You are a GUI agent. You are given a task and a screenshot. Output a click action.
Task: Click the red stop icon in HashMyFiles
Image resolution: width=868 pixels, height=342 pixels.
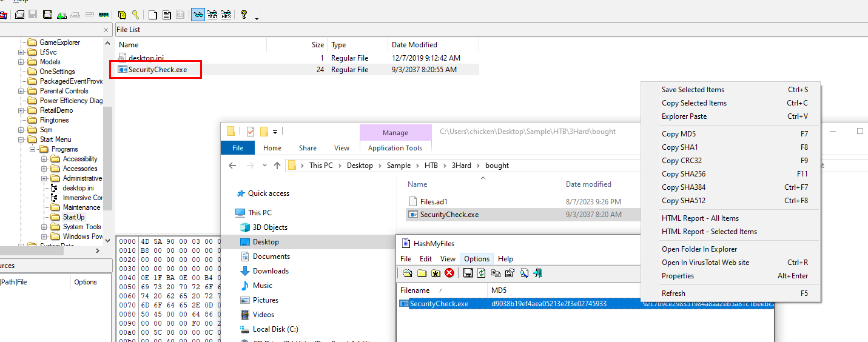pos(449,273)
